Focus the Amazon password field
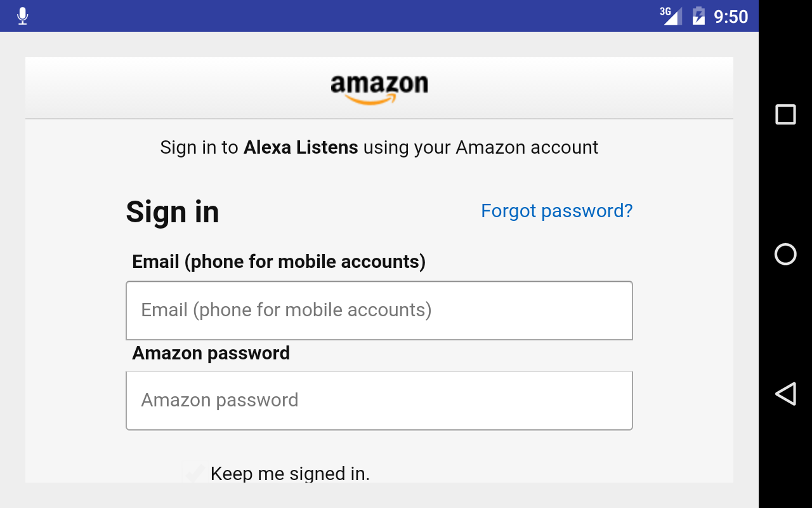Image resolution: width=812 pixels, height=508 pixels. pos(379,401)
